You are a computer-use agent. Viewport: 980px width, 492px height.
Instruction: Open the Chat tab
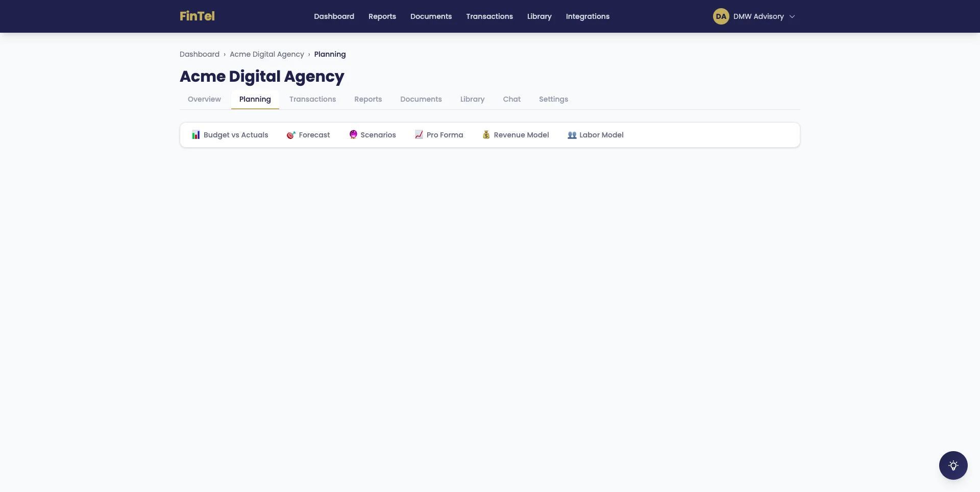click(511, 99)
